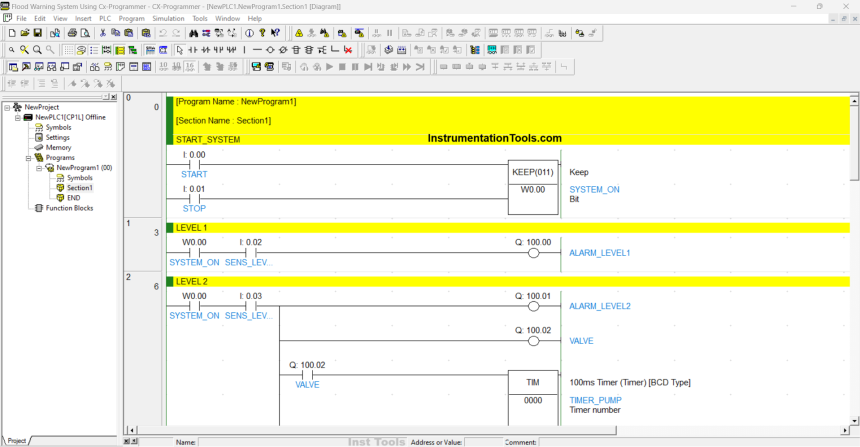Viewport: 860px width, 447px height.
Task: Collapse the Programs tree node
Action: point(30,158)
